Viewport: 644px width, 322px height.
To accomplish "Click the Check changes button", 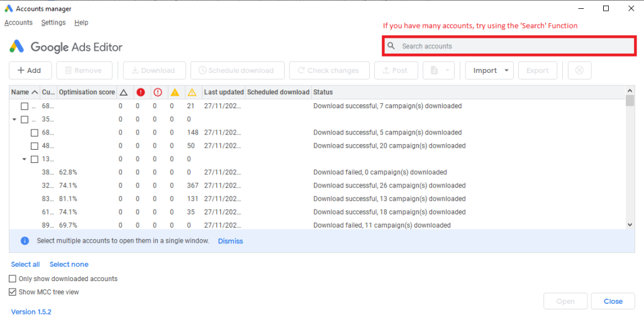I will tap(329, 70).
